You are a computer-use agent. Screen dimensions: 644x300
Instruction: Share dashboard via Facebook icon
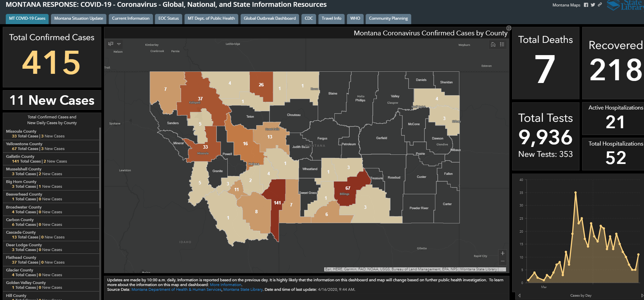pyautogui.click(x=586, y=5)
